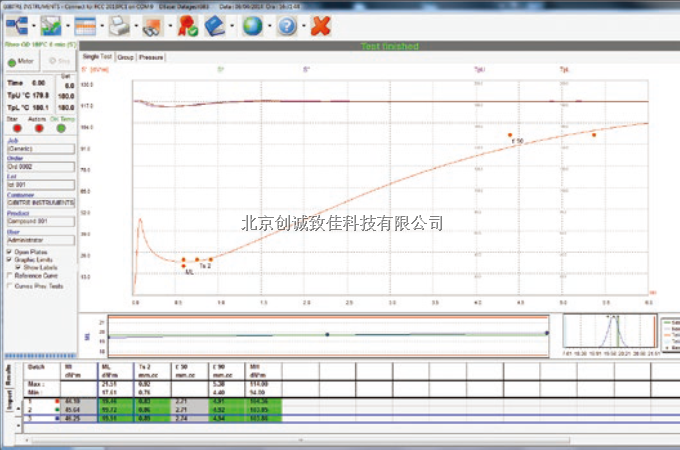Screen dimensions: 680x450
Task: Click the calendar table toolbar icon
Action: pyautogui.click(x=86, y=25)
